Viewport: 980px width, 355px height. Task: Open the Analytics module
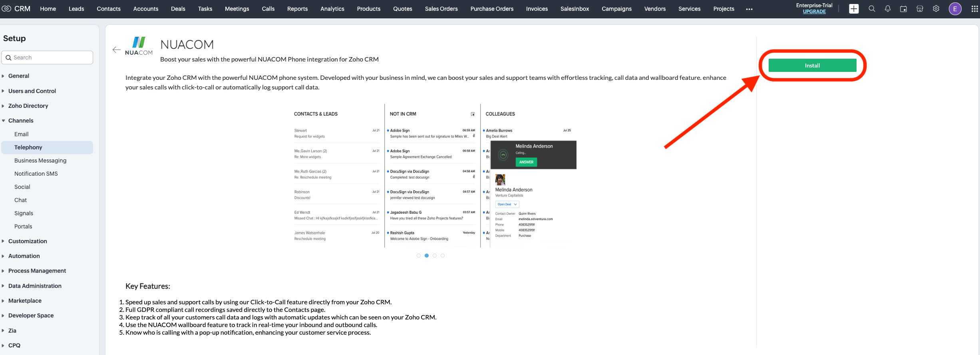click(332, 9)
